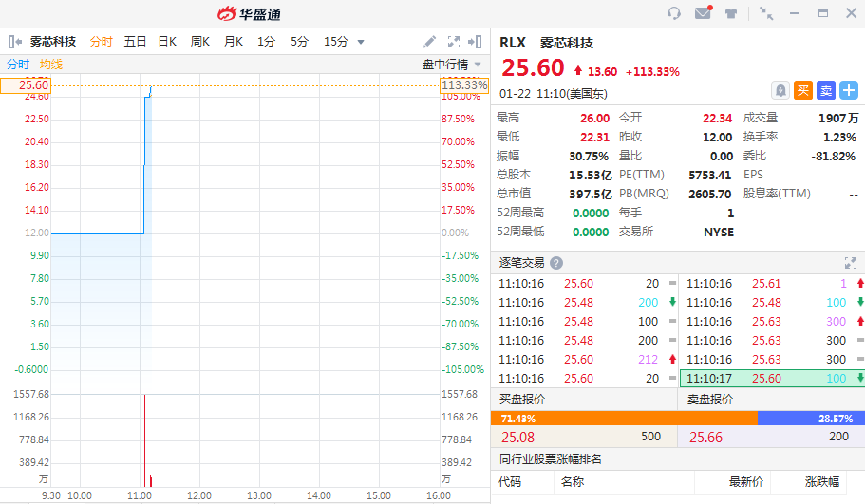Image resolution: width=865 pixels, height=504 pixels.
Task: Select highlighted trade row 11:10:17 25.60
Action: (x=772, y=379)
